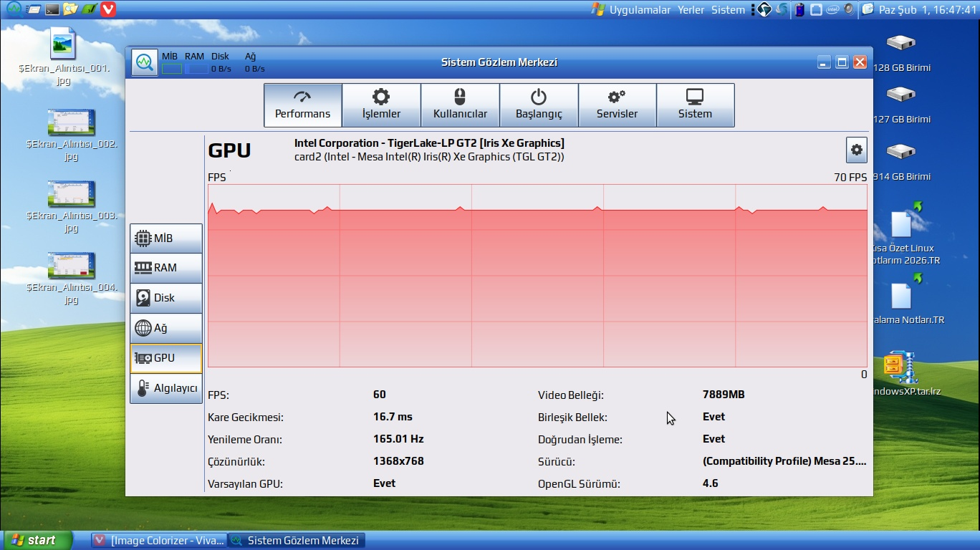Click the Ağ 0 B/s readout in the title bar
Image resolution: width=980 pixels, height=550 pixels.
[x=254, y=69]
